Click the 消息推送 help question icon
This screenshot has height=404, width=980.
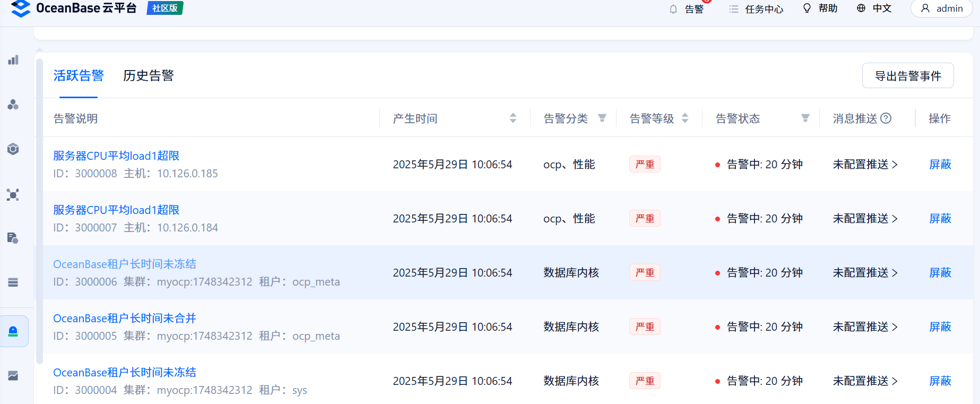pyautogui.click(x=886, y=118)
